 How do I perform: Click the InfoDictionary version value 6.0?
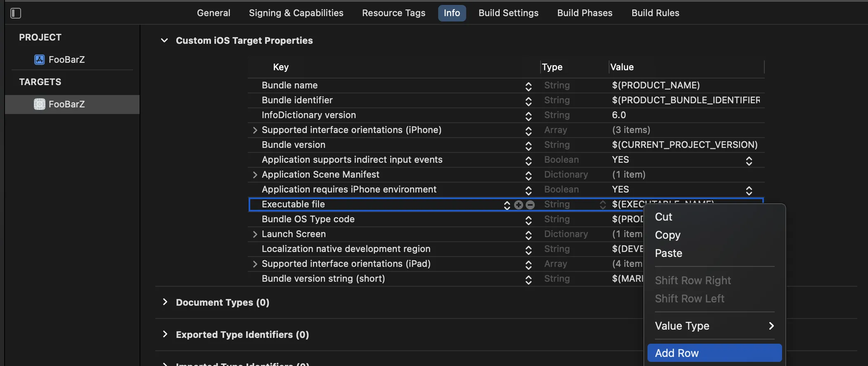pyautogui.click(x=619, y=115)
